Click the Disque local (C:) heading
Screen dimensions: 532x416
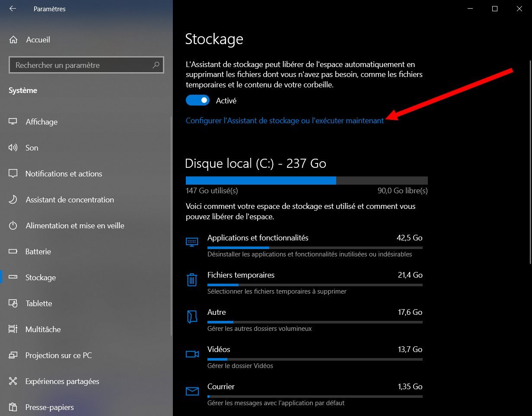[256, 163]
